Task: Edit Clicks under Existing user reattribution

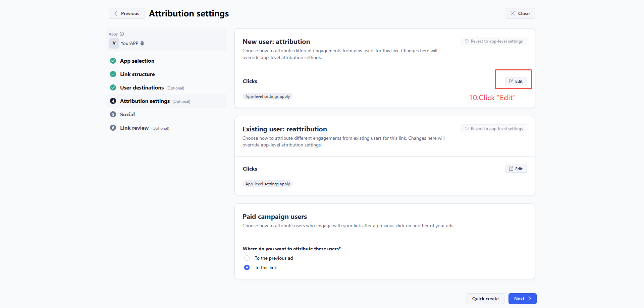Action: pyautogui.click(x=516, y=169)
